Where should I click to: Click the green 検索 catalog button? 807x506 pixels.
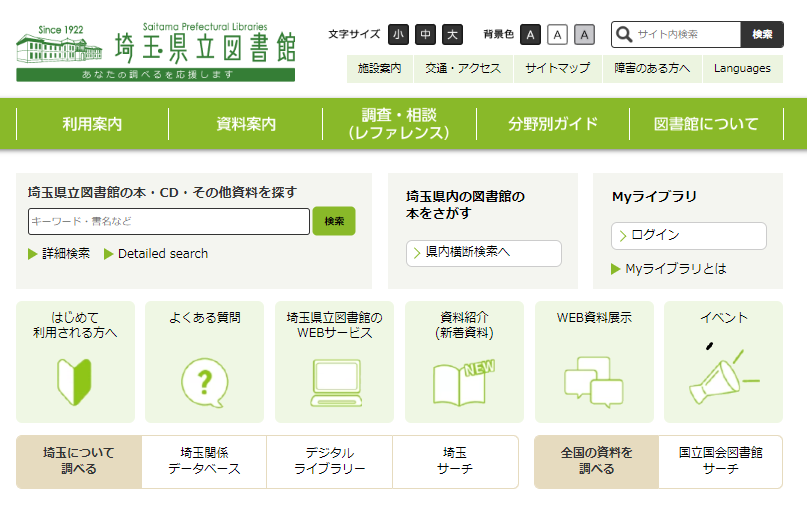(334, 221)
